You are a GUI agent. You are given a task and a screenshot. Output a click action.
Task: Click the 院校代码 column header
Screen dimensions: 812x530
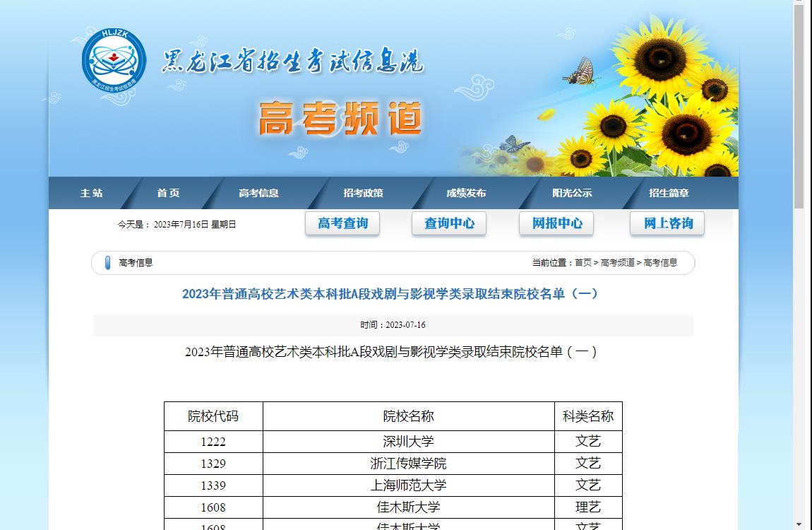click(213, 416)
